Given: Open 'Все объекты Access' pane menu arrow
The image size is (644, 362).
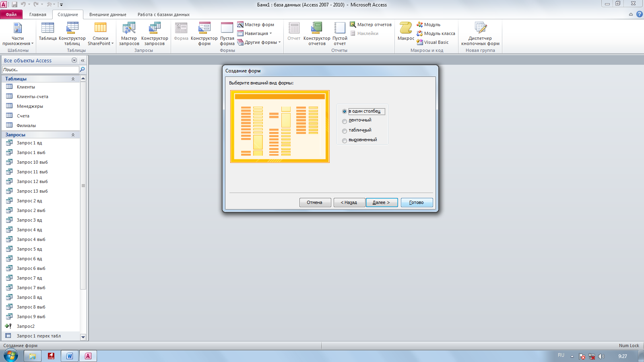Looking at the screenshot, I should coord(74,60).
